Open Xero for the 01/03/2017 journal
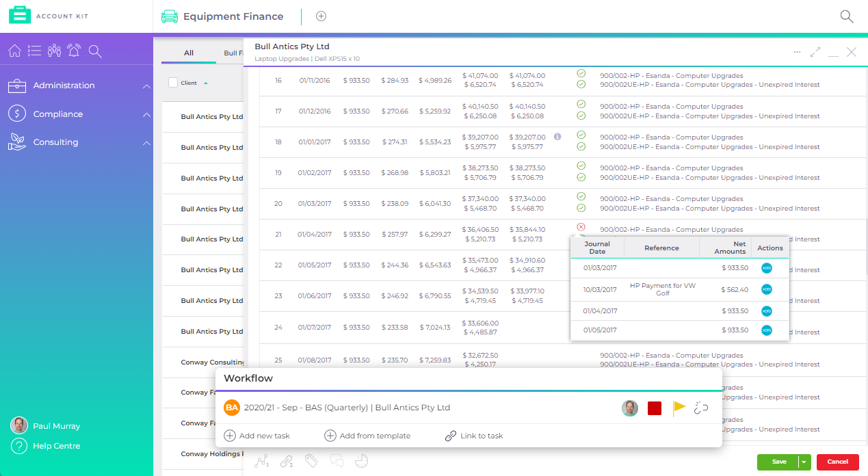Screen dimensions: 868x476 tap(767, 268)
